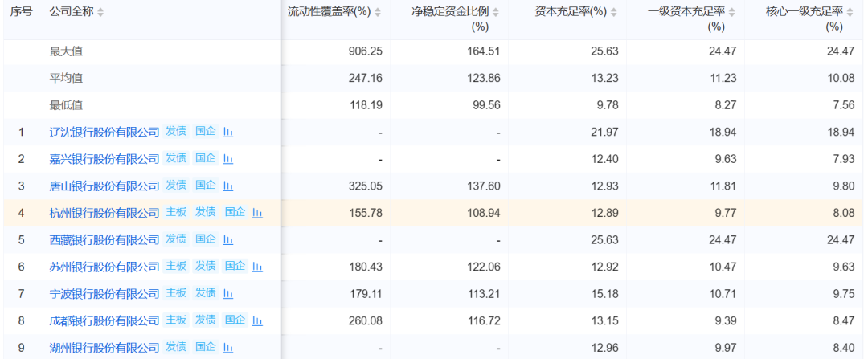Image resolution: width=868 pixels, height=359 pixels.
Task: Open chart icon for 苏州银行股份有限公司
Action: click(x=257, y=267)
